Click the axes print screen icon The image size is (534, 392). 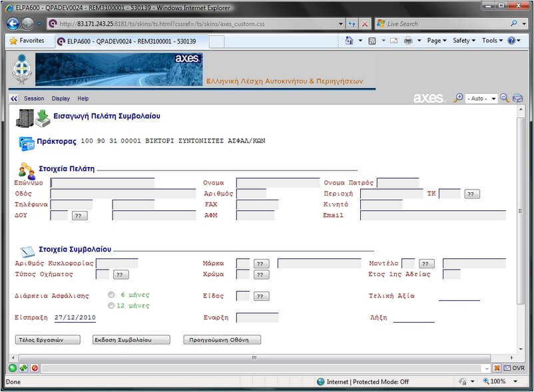tap(517, 98)
